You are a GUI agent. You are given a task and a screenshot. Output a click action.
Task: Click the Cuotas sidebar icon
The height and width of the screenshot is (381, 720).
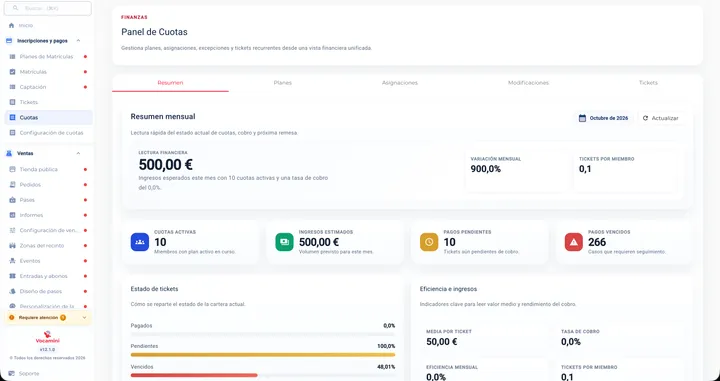coord(12,118)
